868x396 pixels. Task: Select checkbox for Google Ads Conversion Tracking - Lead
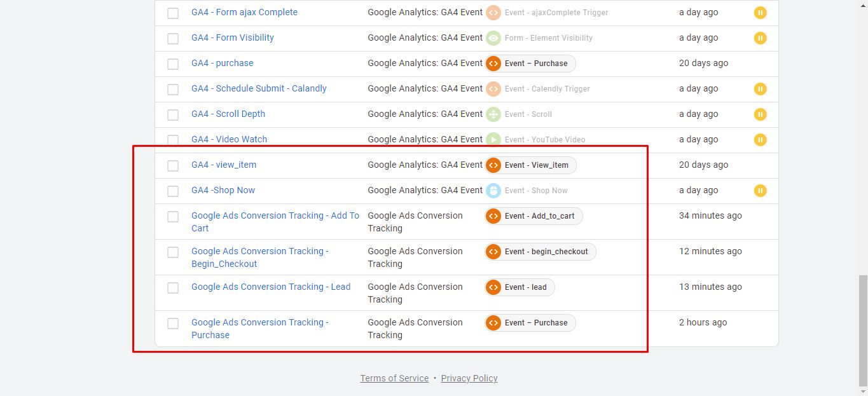click(173, 287)
